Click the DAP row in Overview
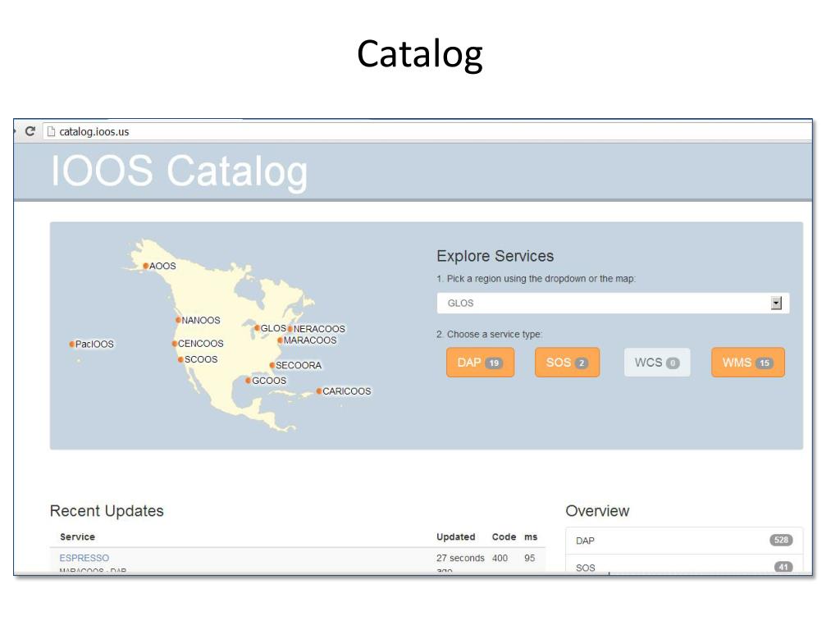840x630 pixels. 684,541
